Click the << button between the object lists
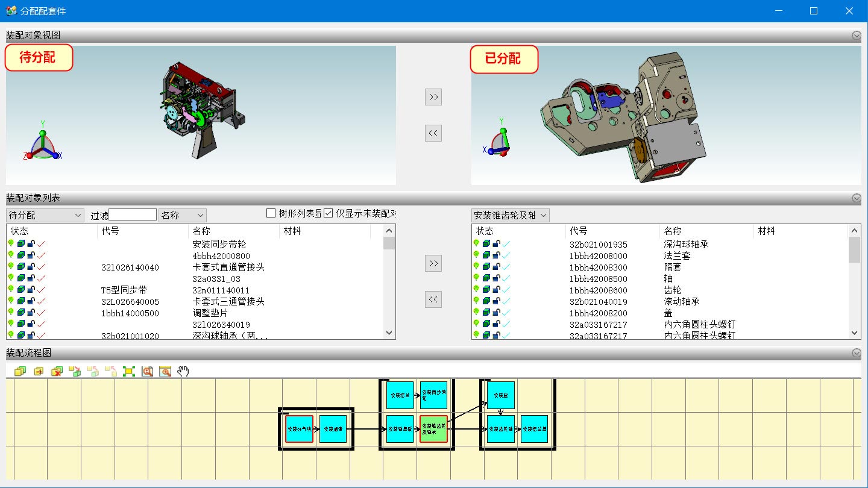The width and height of the screenshot is (868, 488). coord(433,299)
